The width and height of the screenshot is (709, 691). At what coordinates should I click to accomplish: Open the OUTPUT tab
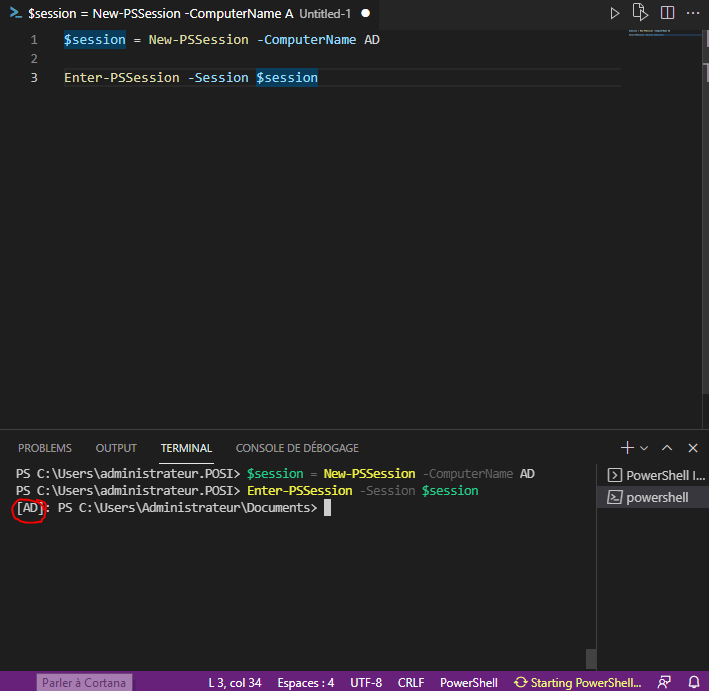pos(116,448)
